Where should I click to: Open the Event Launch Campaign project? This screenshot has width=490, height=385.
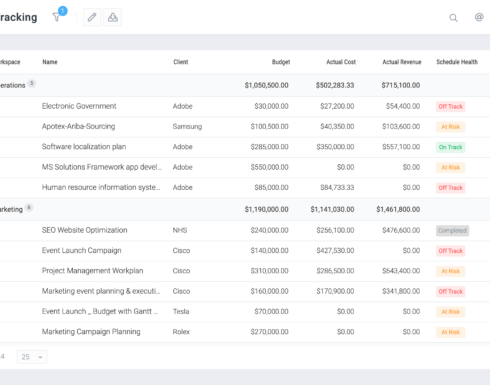tap(81, 250)
